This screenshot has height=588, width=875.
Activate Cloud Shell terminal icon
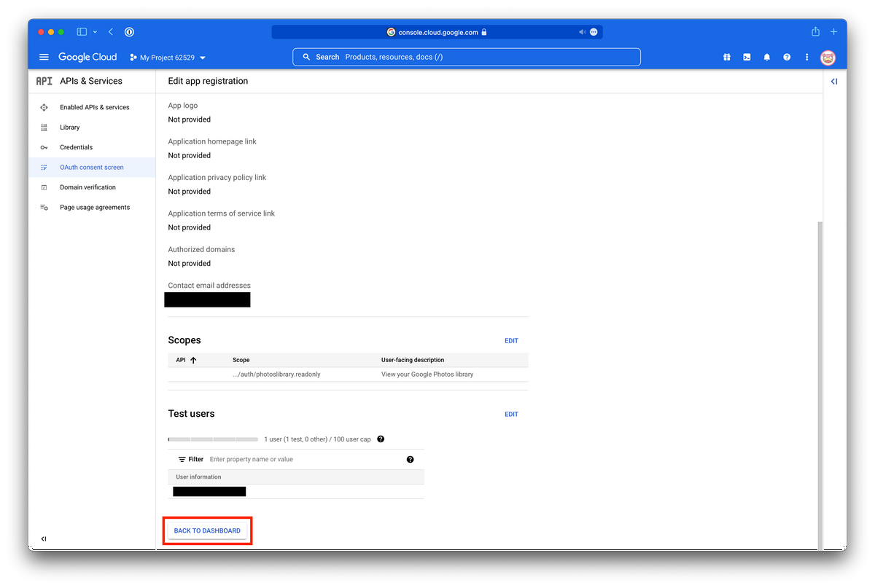[747, 57]
